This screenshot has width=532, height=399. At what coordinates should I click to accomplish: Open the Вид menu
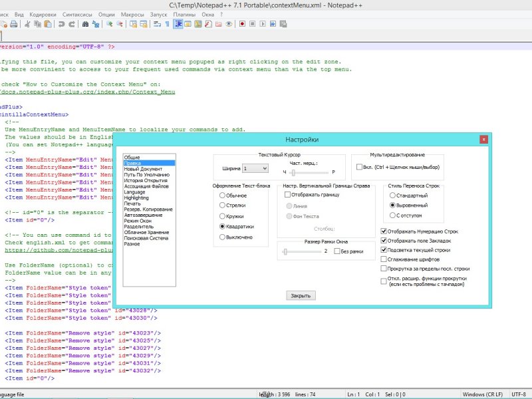[19, 15]
